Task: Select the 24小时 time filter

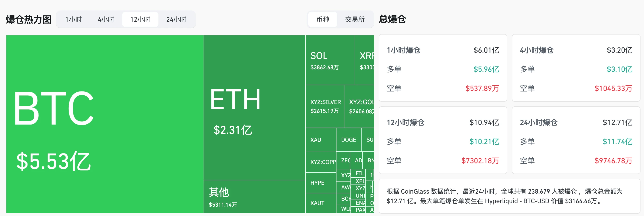Action: [177, 19]
